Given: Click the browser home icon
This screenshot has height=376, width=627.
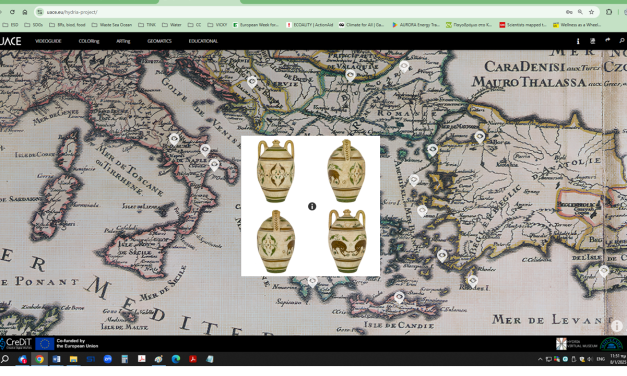Looking at the screenshot, I should [25, 12].
